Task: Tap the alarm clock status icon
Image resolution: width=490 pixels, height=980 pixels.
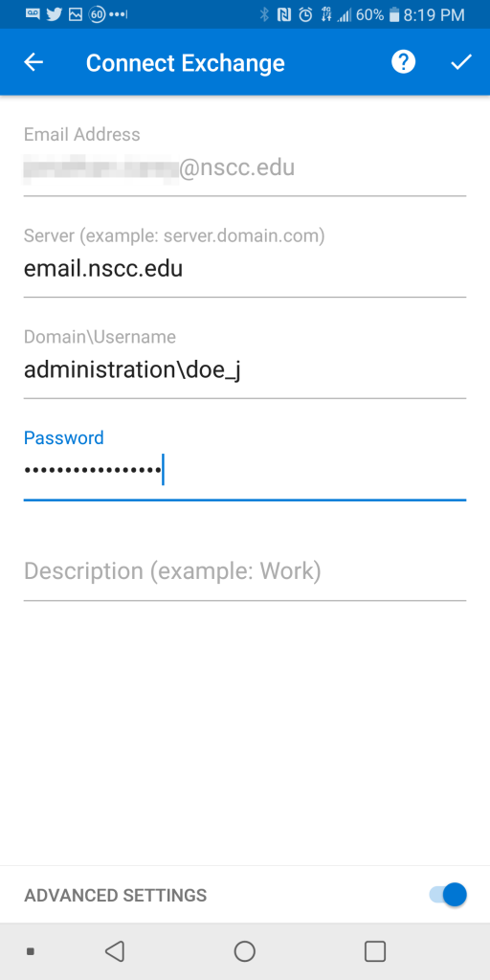Action: 305,14
